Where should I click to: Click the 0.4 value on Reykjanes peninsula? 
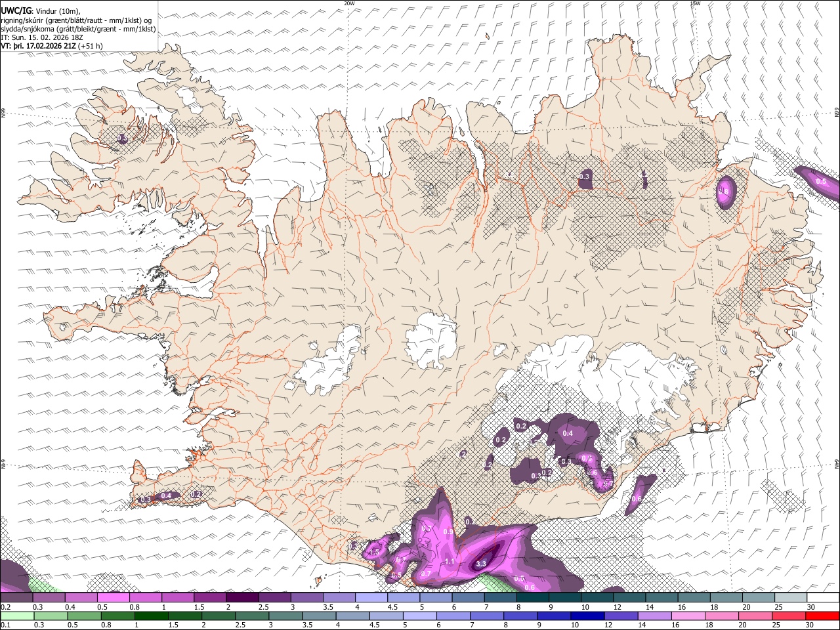click(166, 496)
